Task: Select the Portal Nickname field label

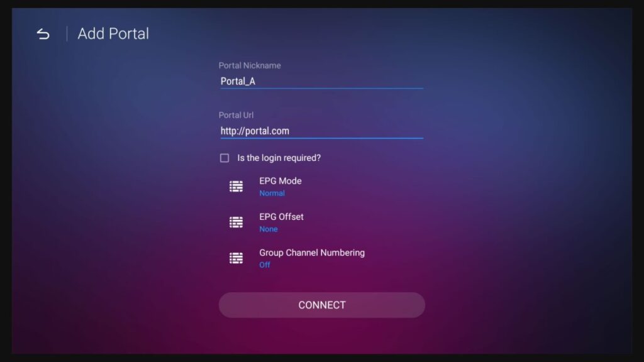Action: pyautogui.click(x=250, y=65)
